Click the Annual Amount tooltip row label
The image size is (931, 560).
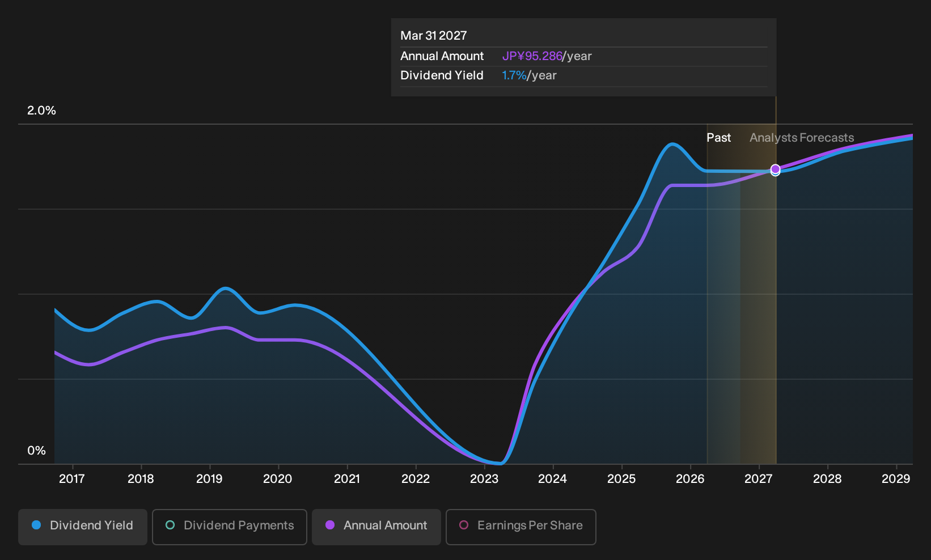click(442, 56)
